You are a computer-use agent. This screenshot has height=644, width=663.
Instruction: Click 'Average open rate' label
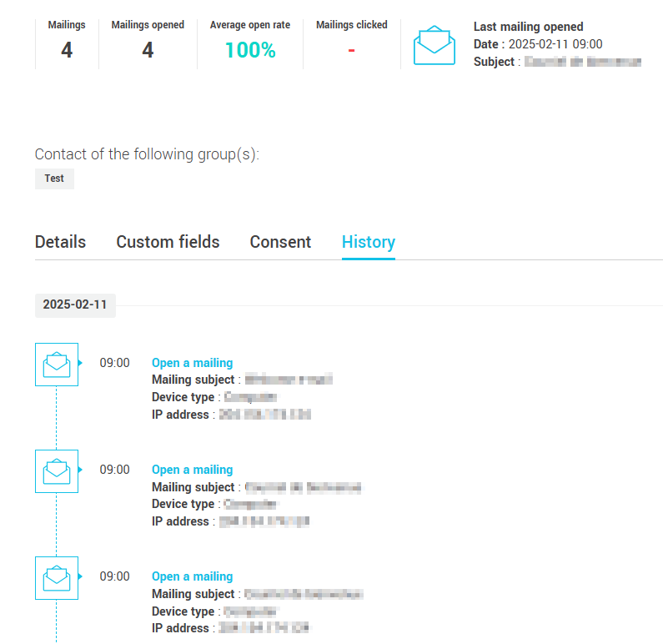[x=250, y=25]
